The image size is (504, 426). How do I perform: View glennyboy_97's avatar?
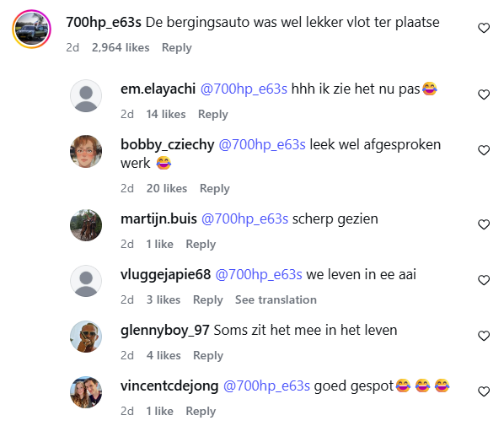[86, 337]
